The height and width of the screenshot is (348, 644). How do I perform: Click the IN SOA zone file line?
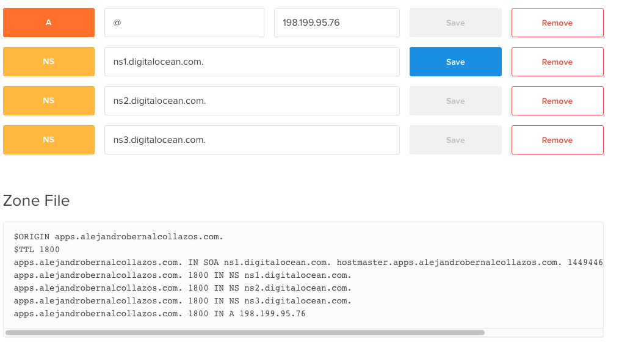point(308,262)
